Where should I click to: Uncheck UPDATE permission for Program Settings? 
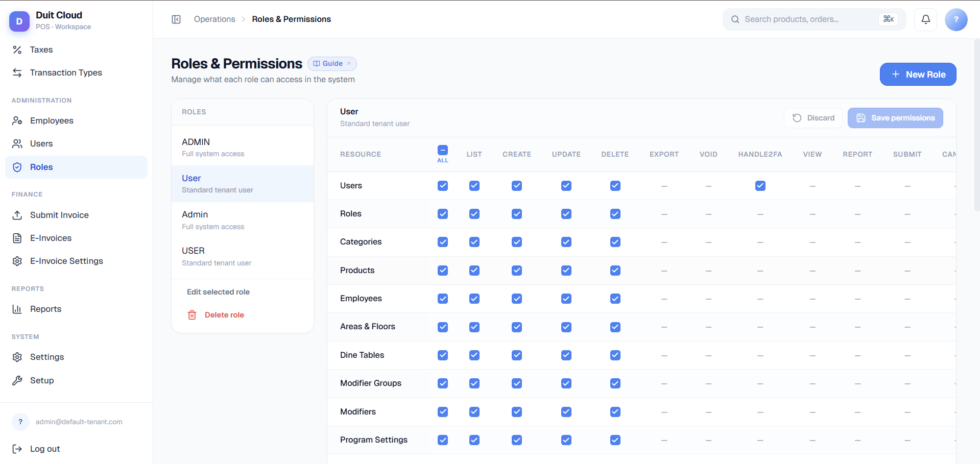pos(566,440)
